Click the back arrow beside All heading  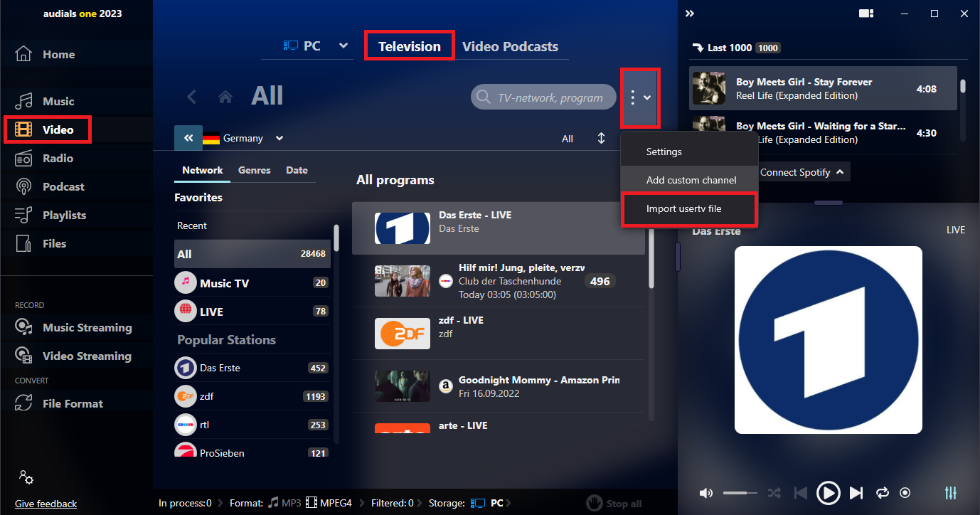pos(191,97)
